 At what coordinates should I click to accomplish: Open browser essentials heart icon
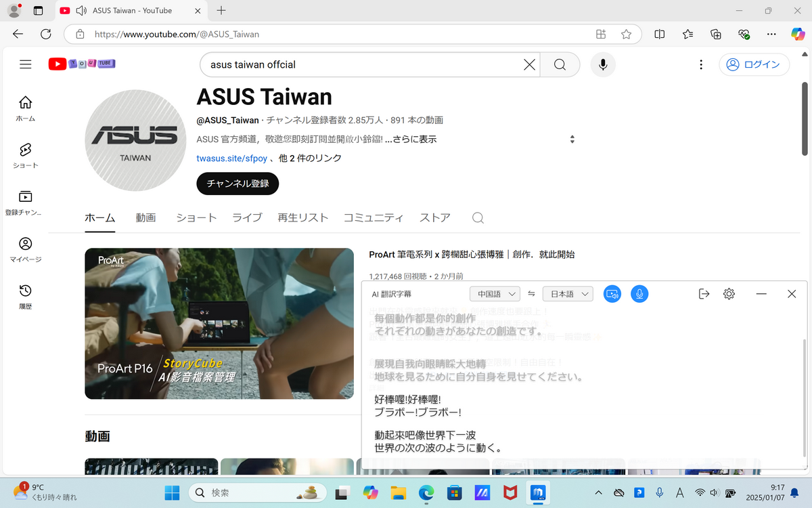coord(744,34)
